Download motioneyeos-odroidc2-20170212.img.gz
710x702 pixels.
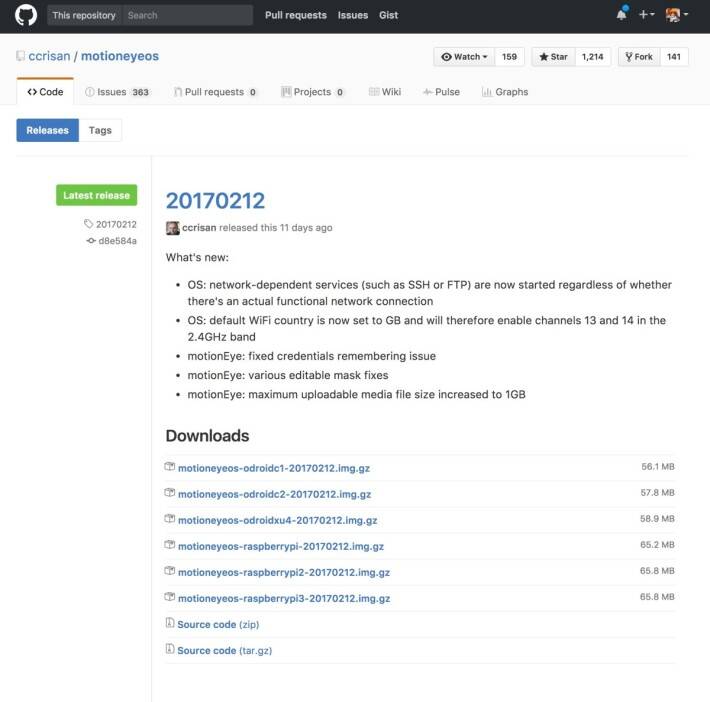(x=274, y=494)
